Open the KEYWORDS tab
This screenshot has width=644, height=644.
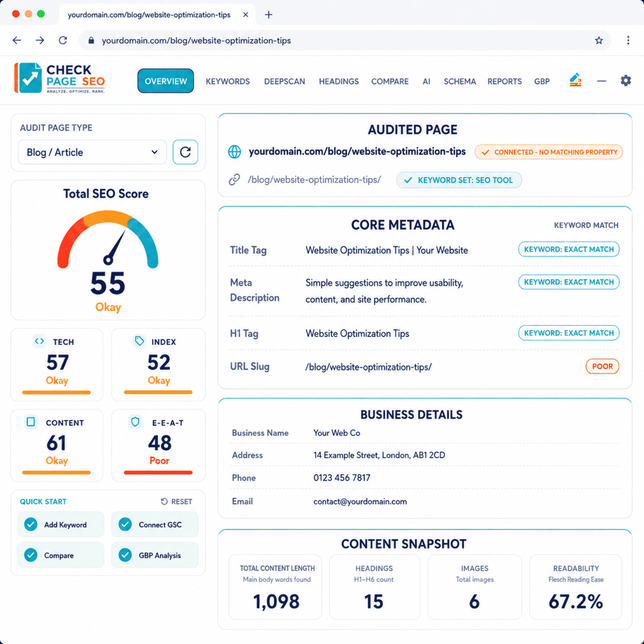228,81
